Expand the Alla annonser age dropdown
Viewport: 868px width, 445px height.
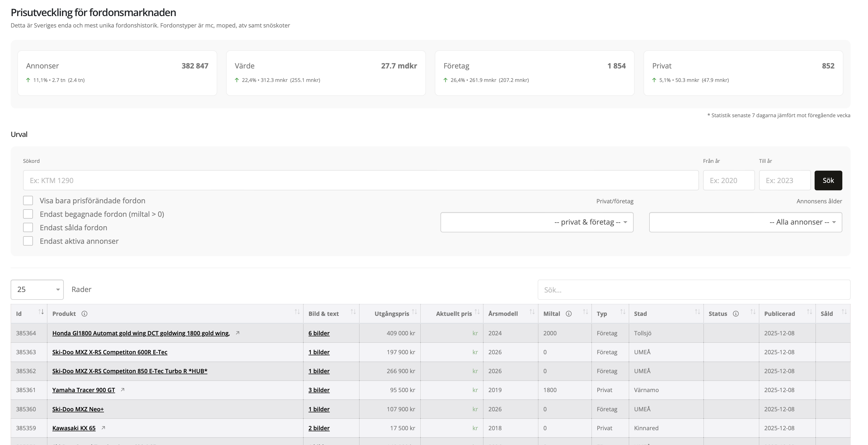tap(745, 222)
